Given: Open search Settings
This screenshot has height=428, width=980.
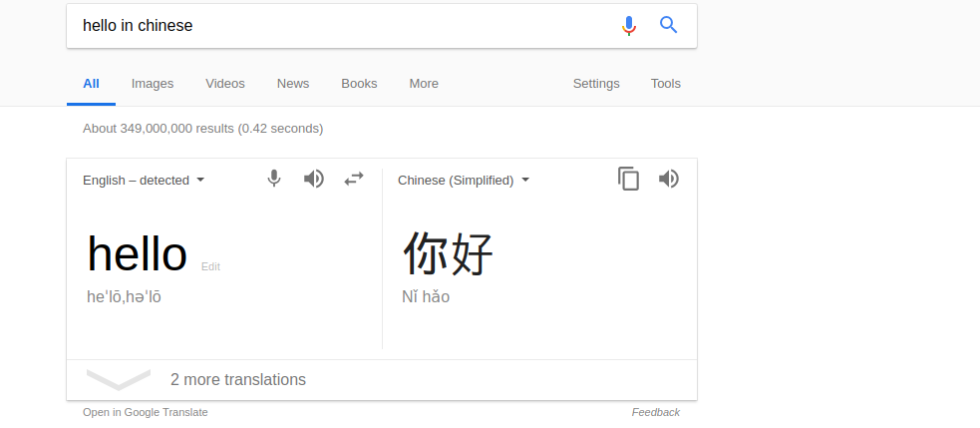Looking at the screenshot, I should pyautogui.click(x=596, y=84).
